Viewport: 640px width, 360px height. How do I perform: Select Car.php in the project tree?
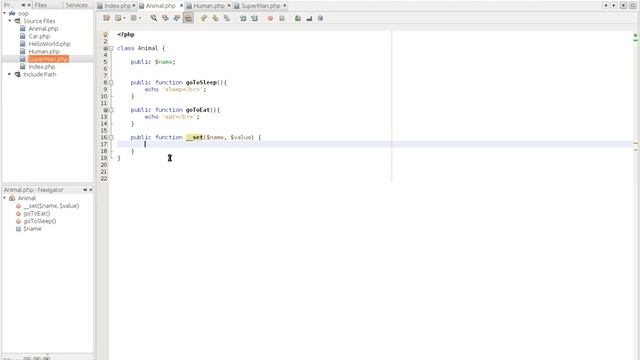point(39,36)
